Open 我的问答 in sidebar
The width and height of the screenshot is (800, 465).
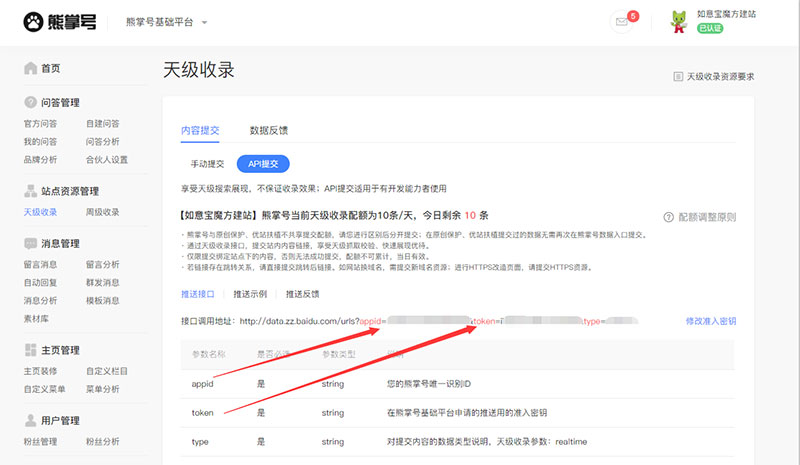point(40,141)
